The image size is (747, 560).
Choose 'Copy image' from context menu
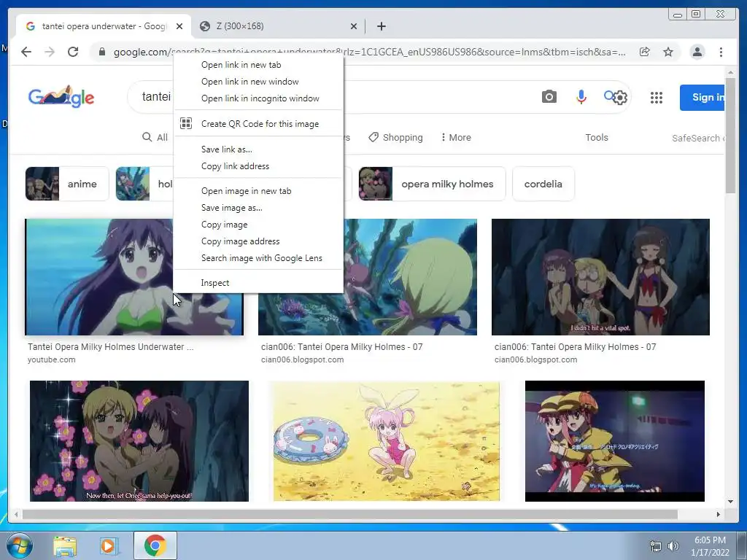click(x=258, y=225)
